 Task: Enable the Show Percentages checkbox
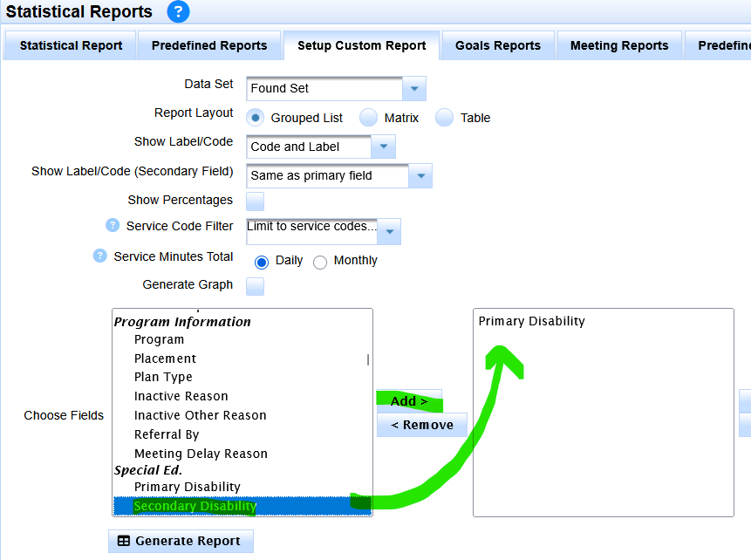click(256, 201)
